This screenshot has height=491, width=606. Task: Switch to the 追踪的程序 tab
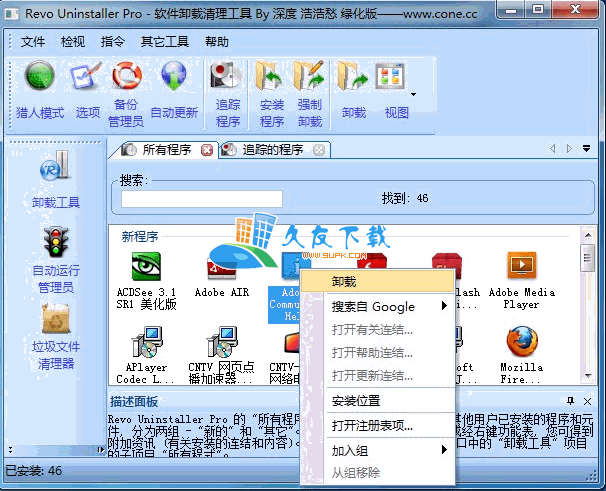click(x=272, y=150)
